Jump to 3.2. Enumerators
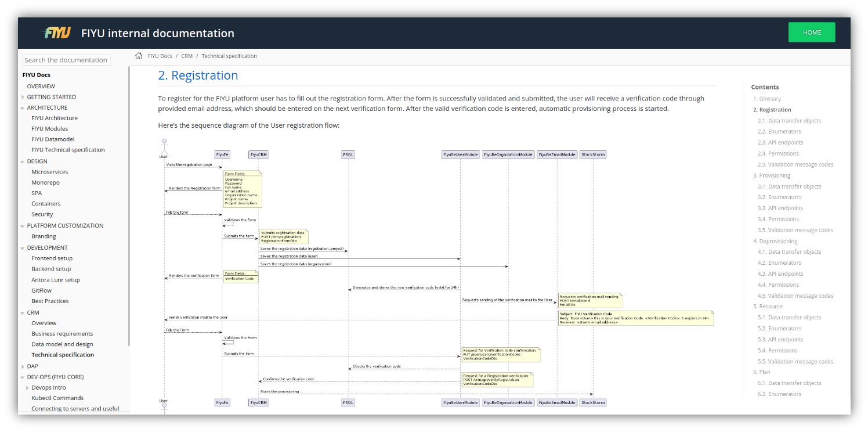Viewport: 868px width, 432px height. [x=779, y=197]
